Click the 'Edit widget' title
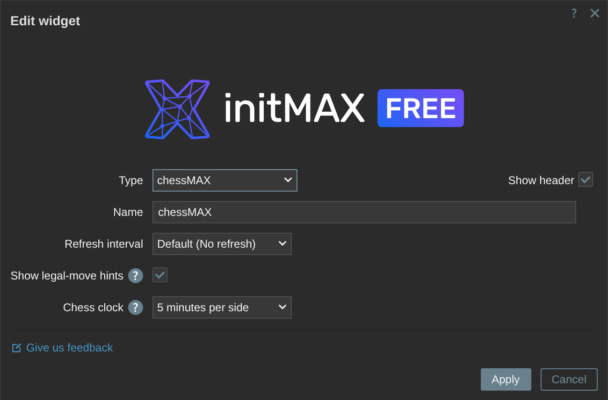 pyautogui.click(x=45, y=21)
